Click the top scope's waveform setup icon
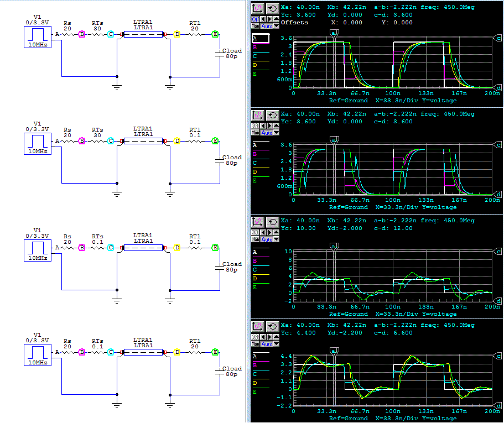Screen dimensions: 504x423 point(257,9)
